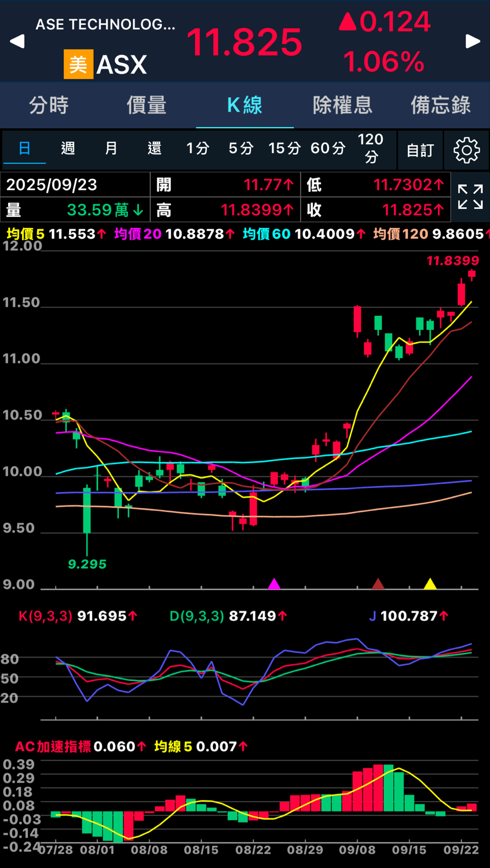Tap the 均價60 moving average label
Image resolution: width=490 pixels, height=868 pixels.
pos(266,234)
